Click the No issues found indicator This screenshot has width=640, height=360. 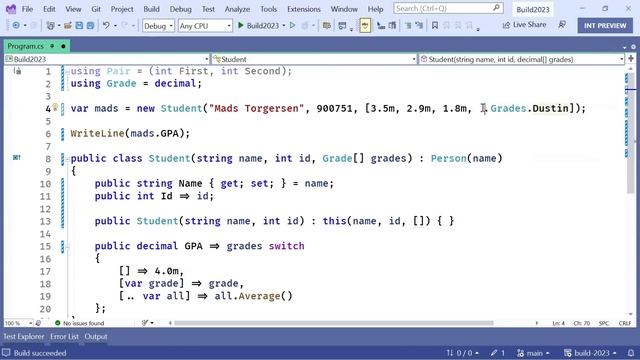click(x=79, y=323)
